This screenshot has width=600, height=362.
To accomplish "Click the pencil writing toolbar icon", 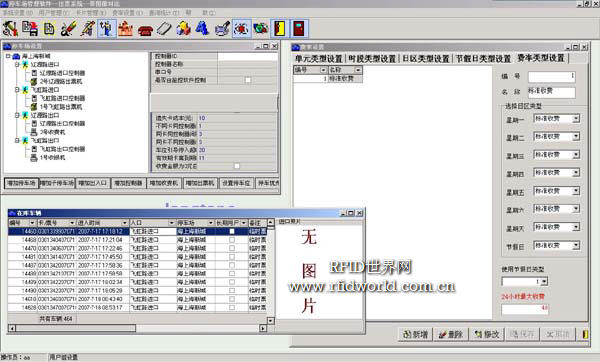I will 88,29.
